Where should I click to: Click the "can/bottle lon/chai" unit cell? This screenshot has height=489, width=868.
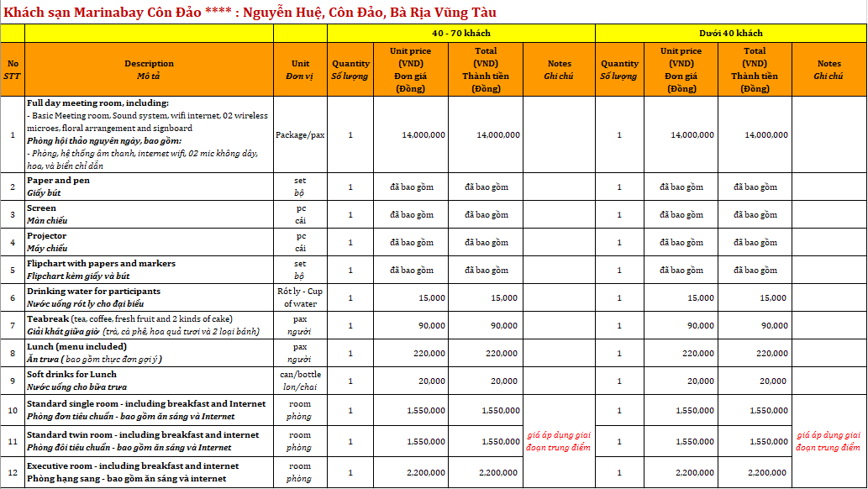coord(300,381)
